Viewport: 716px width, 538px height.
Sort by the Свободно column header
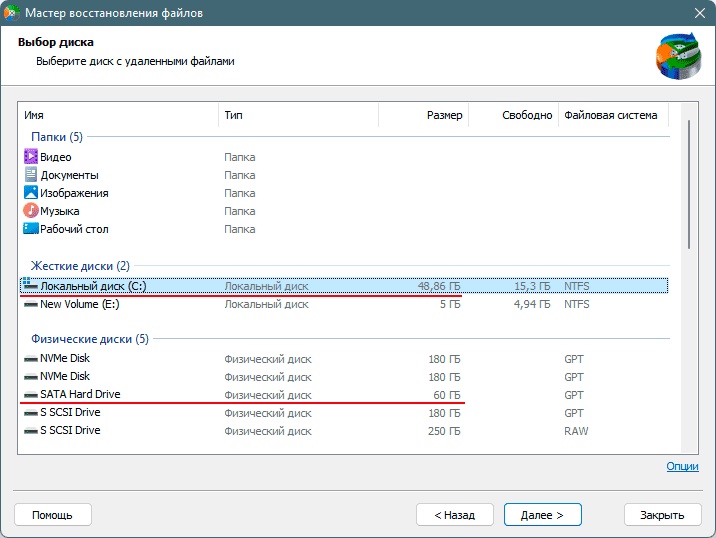tap(514, 115)
